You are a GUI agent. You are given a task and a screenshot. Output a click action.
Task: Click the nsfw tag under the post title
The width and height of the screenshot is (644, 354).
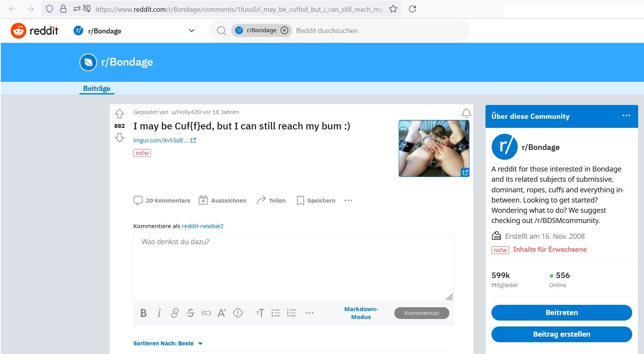(x=142, y=153)
